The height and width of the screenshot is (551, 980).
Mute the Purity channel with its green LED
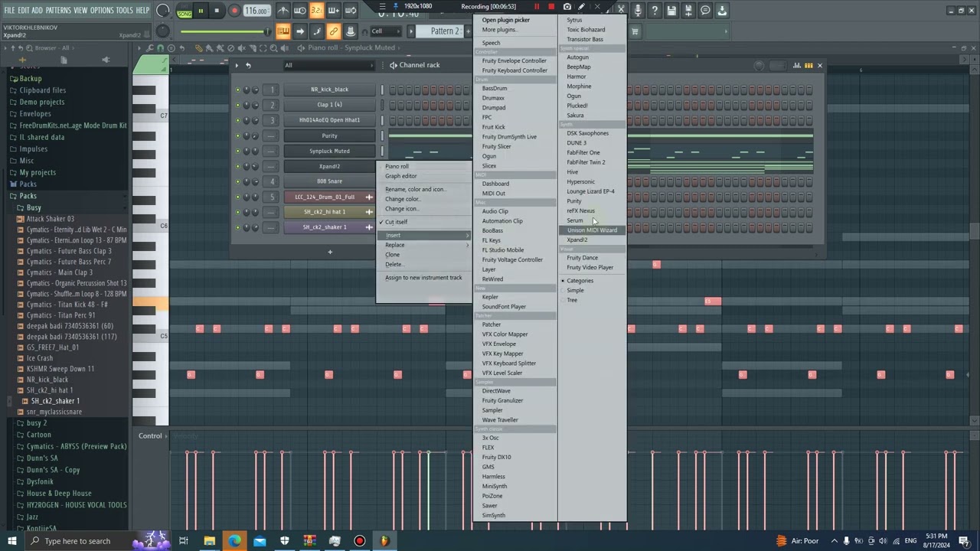click(x=238, y=135)
